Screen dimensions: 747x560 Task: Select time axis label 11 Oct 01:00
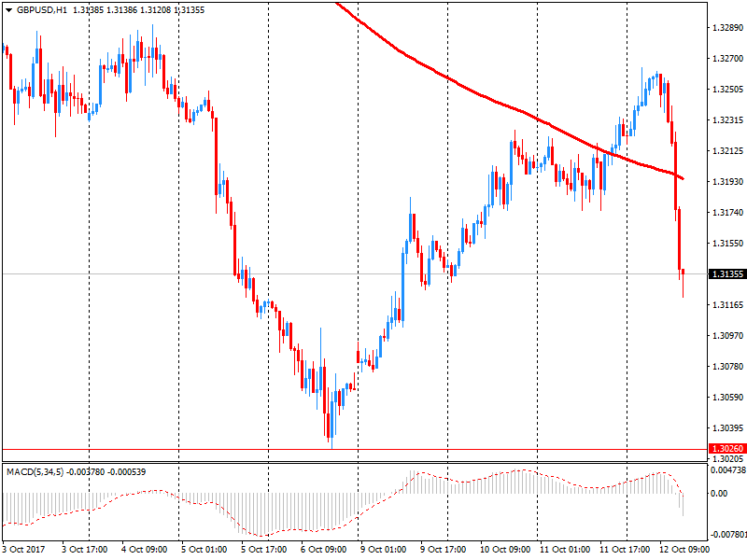[x=565, y=549]
